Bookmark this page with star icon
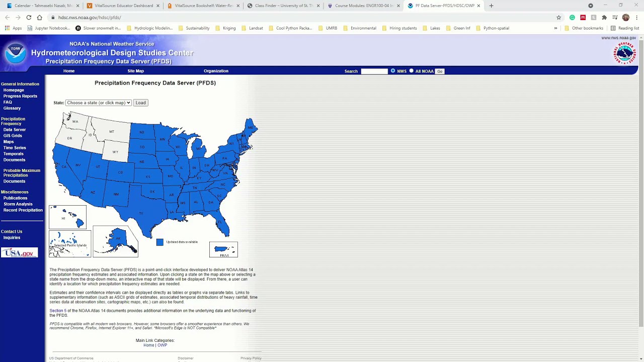The height and width of the screenshot is (362, 644). (x=558, y=18)
